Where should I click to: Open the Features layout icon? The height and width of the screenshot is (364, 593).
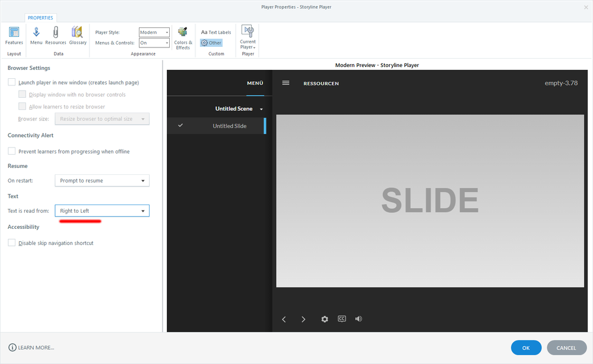(x=14, y=36)
